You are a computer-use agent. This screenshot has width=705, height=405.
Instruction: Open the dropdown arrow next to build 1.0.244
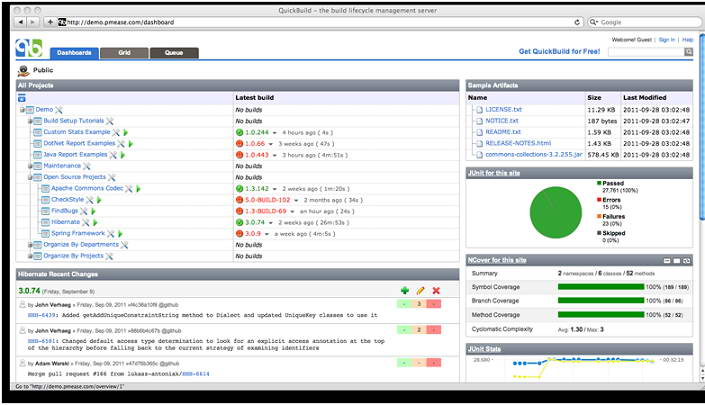coord(274,133)
